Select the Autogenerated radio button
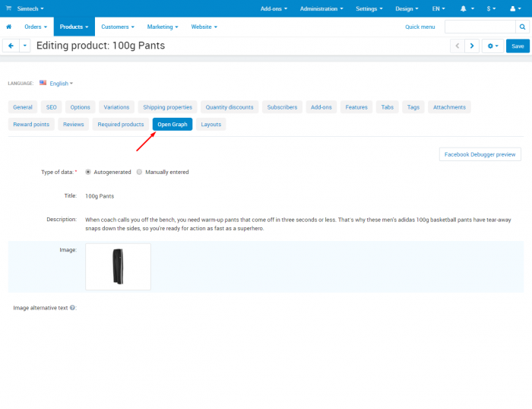 point(88,172)
